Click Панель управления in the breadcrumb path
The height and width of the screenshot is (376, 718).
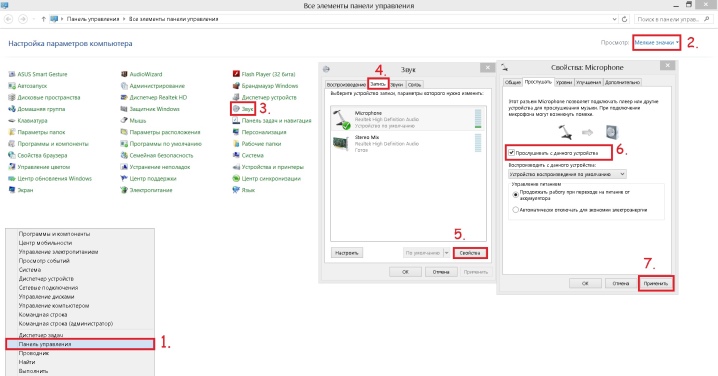point(92,19)
